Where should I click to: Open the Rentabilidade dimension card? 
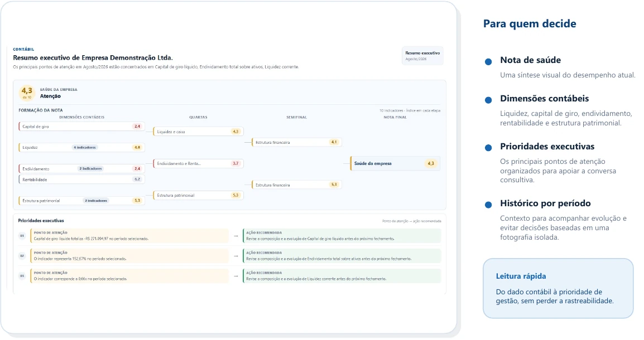pos(81,179)
